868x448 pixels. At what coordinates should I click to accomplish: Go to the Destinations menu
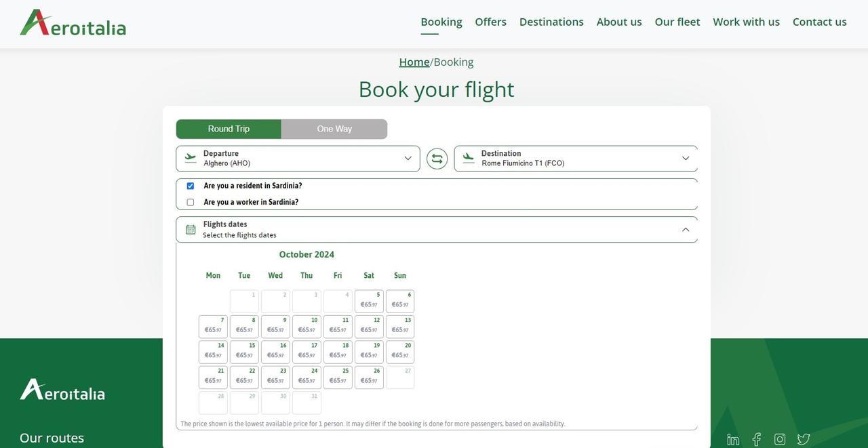[x=551, y=22]
